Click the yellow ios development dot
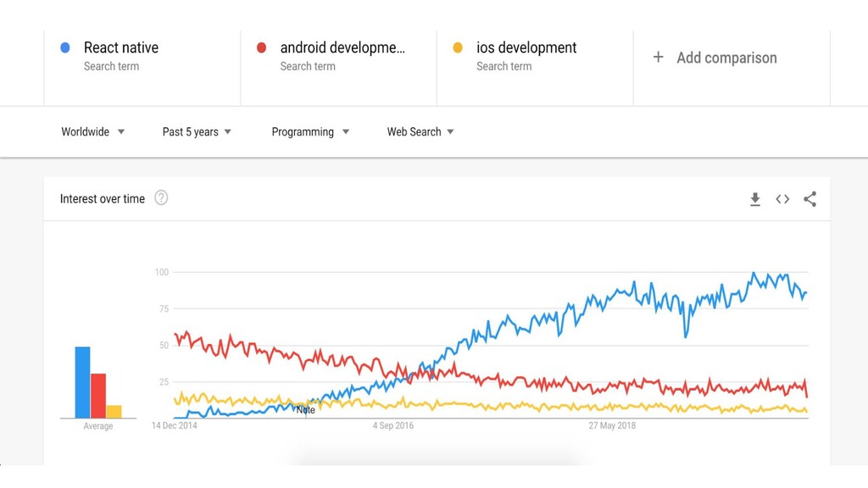The width and height of the screenshot is (868, 488). click(458, 48)
